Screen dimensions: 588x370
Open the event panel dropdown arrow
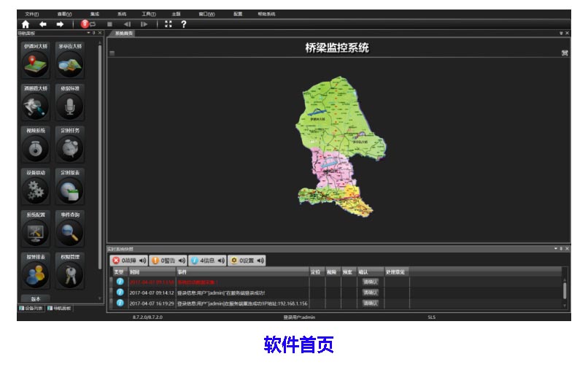point(554,249)
